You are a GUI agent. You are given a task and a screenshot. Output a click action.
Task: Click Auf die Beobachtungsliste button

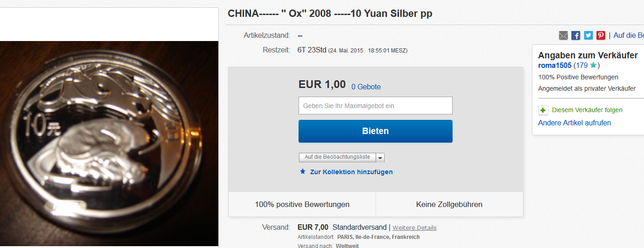[x=337, y=157]
